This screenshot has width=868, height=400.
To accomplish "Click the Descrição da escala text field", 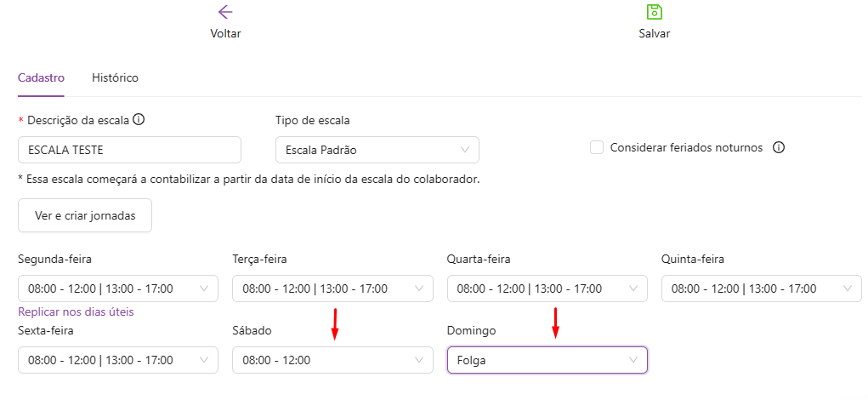I will (129, 150).
